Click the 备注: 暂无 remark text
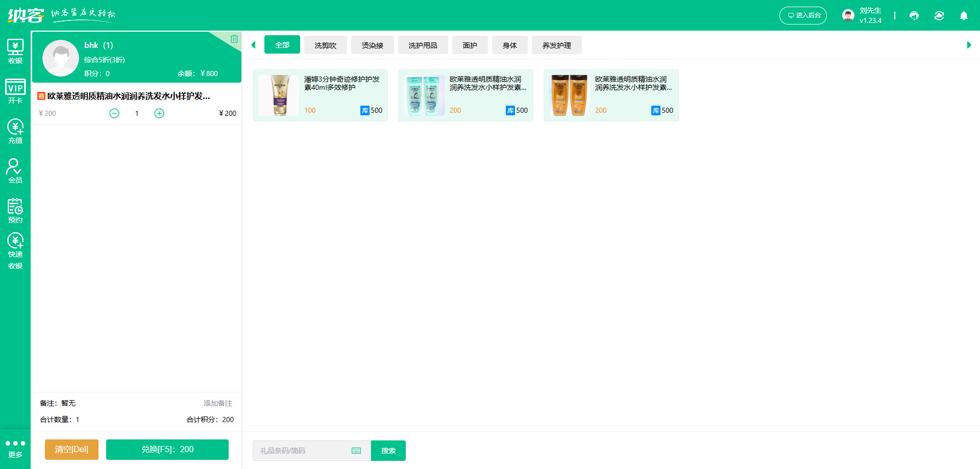Image resolution: width=980 pixels, height=469 pixels. pyautogui.click(x=58, y=403)
